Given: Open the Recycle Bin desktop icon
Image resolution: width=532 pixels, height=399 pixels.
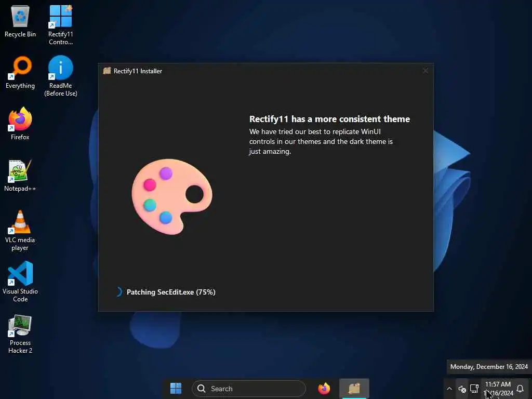Looking at the screenshot, I should click(20, 21).
